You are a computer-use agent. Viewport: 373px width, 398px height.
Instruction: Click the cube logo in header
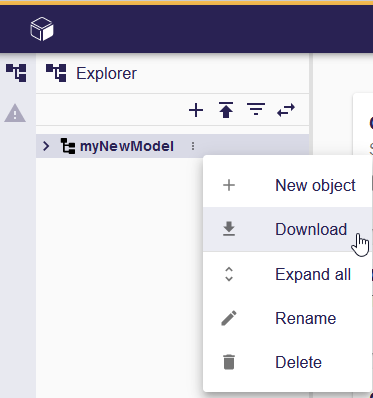42,29
